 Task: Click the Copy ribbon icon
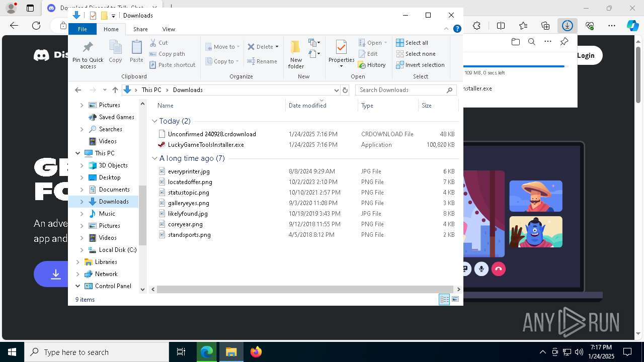[115, 52]
